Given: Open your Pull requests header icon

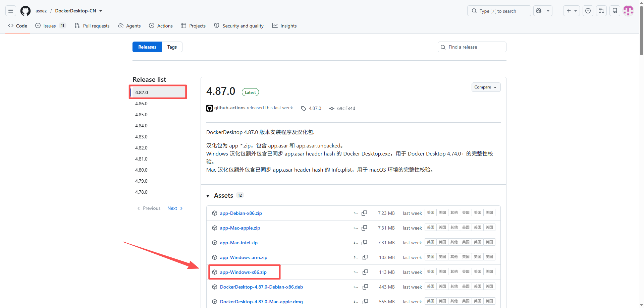Looking at the screenshot, I should (x=601, y=11).
